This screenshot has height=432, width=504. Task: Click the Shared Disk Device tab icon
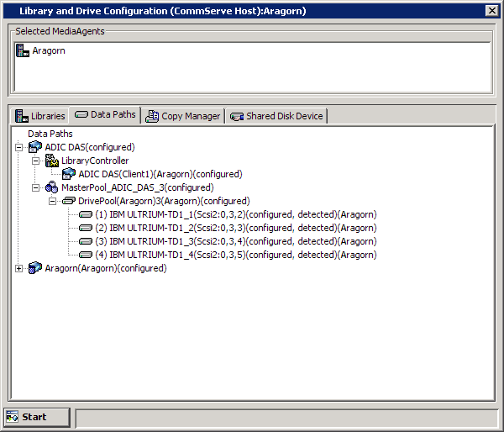237,117
